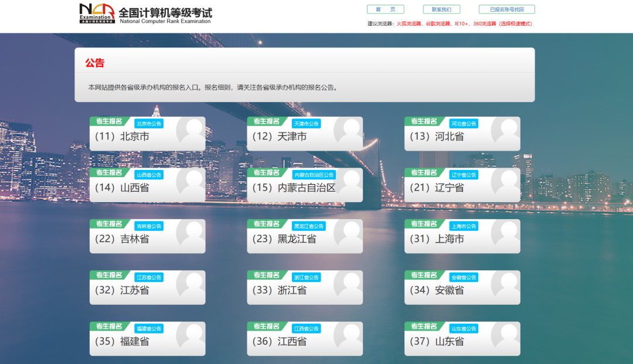Click 考生报名 tag on the 福建省 card
The image size is (633, 364).
109,326
